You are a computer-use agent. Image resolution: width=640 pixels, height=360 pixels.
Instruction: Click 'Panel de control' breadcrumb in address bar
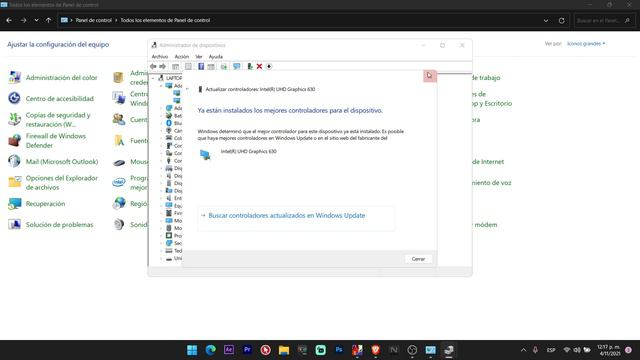(x=93, y=20)
